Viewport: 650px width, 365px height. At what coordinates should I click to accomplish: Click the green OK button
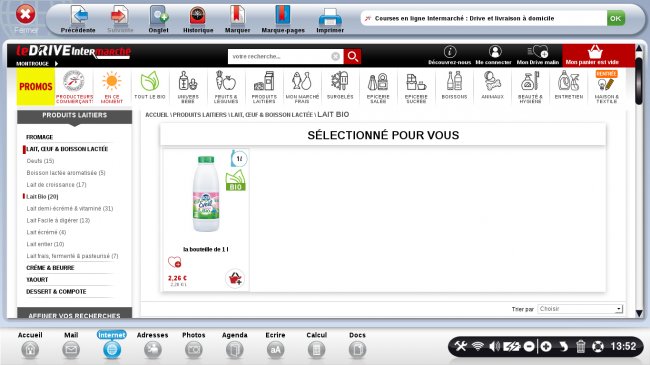point(616,18)
